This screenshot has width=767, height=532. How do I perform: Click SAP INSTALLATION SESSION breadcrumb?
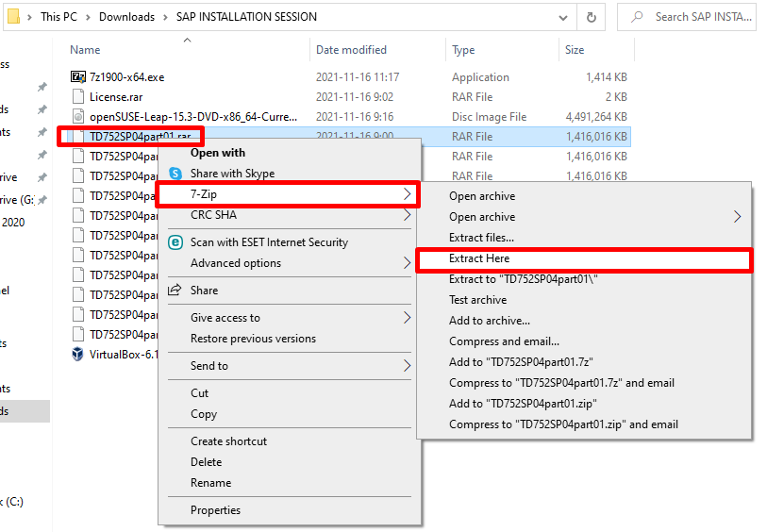[x=246, y=17]
